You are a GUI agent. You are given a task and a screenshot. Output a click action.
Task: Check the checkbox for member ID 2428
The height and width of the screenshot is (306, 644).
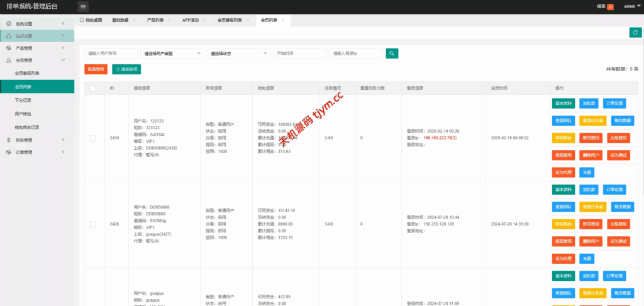[93, 224]
